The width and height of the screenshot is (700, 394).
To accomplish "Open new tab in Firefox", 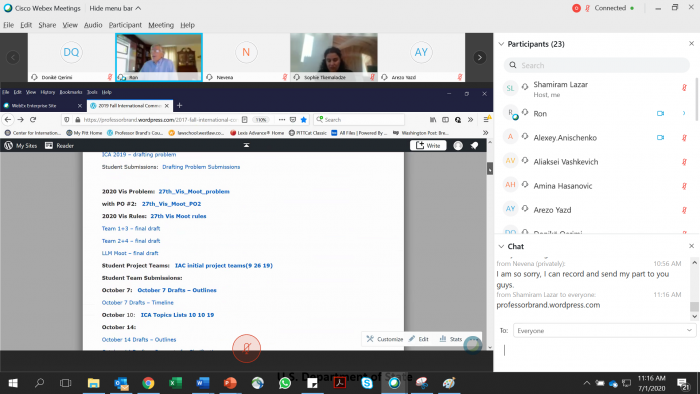I will click(179, 106).
